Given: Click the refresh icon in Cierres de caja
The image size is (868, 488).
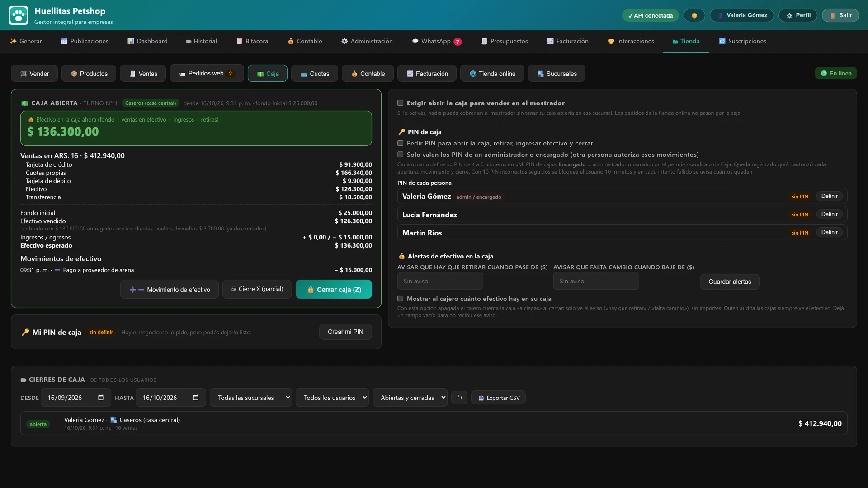Looking at the screenshot, I should [x=459, y=398].
